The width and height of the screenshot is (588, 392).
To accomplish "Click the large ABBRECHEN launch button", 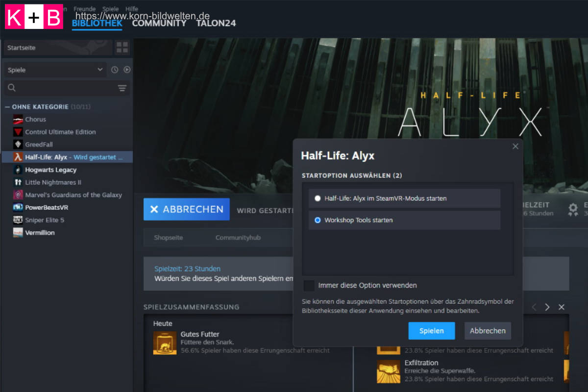I will 187,209.
